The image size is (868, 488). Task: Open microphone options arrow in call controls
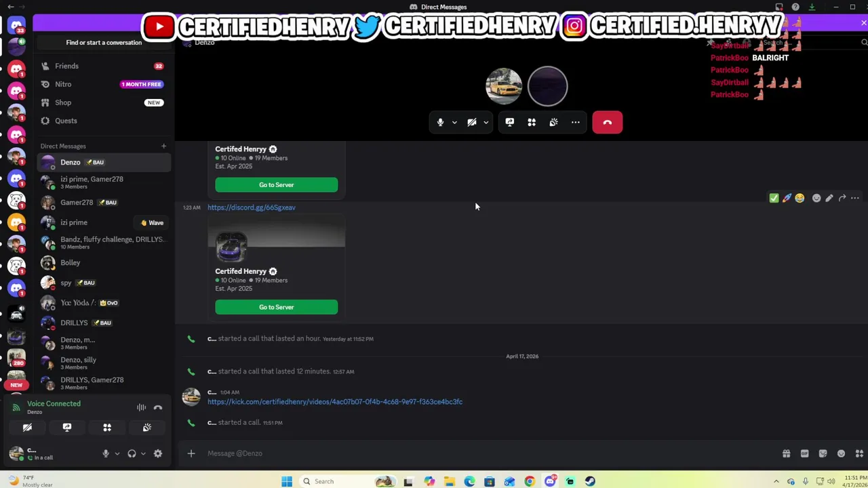(x=454, y=123)
